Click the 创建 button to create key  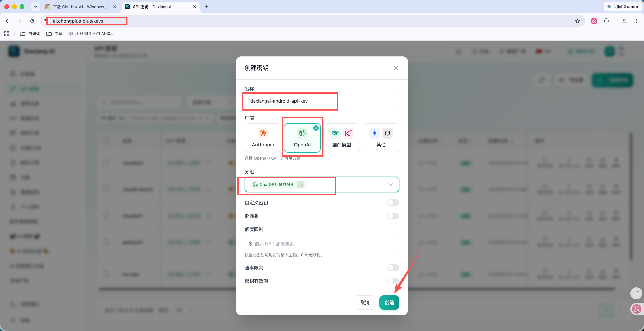pyautogui.click(x=389, y=302)
